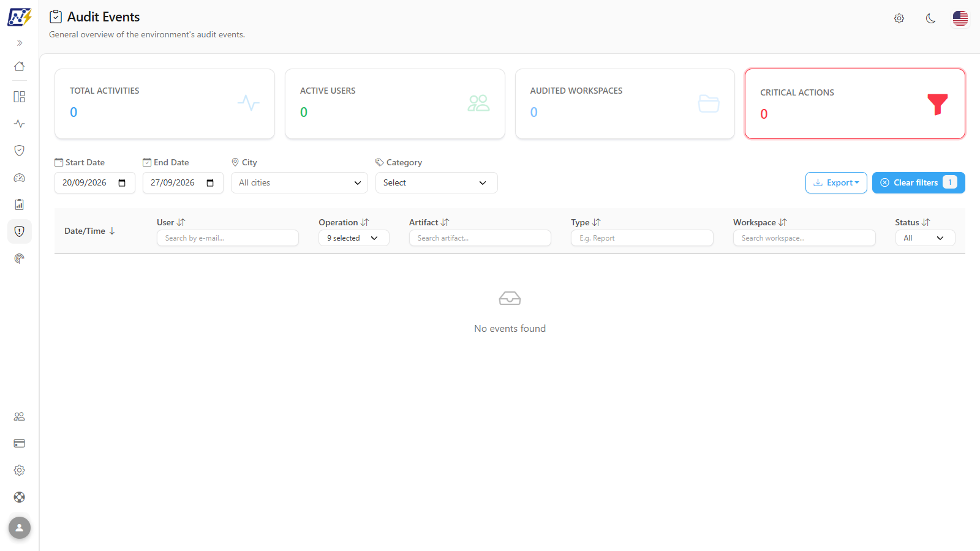Toggle dark mode moon icon
This screenshot has height=551, width=980.
pyautogui.click(x=931, y=18)
